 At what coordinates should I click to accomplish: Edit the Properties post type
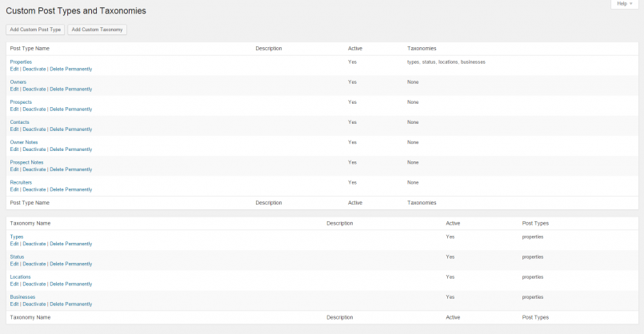[x=14, y=69]
